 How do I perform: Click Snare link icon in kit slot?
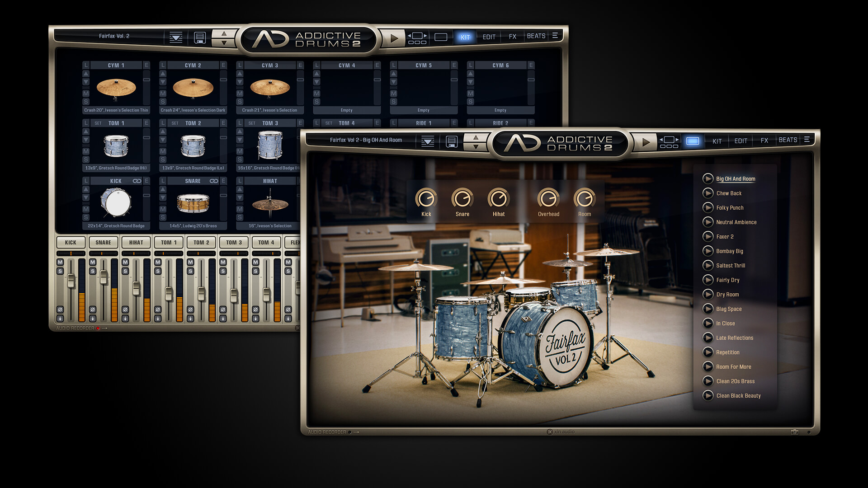tap(214, 181)
